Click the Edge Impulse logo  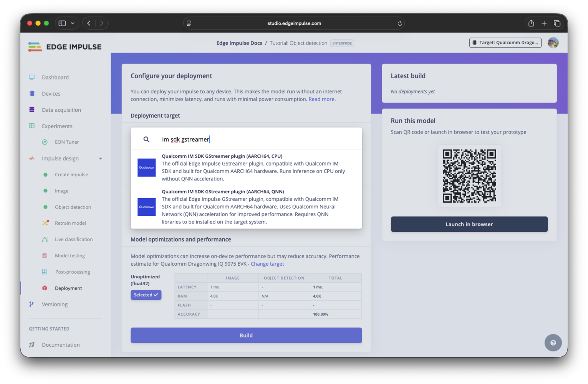pyautogui.click(x=65, y=47)
